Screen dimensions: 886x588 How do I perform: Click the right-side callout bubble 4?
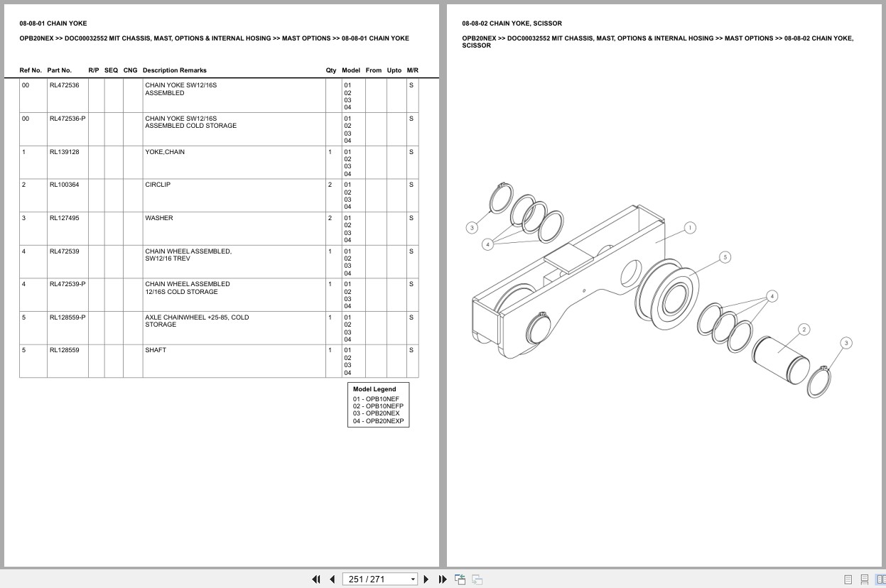(772, 296)
